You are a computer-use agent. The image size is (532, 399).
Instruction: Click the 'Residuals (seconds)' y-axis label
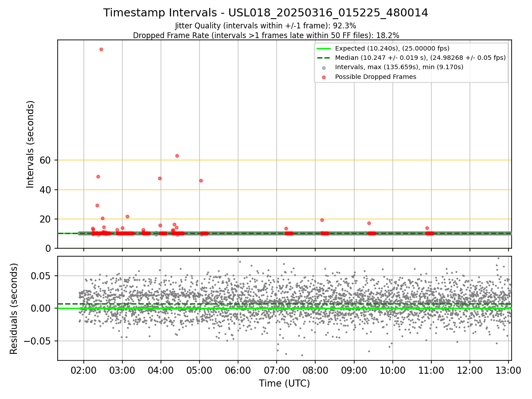click(x=14, y=309)
